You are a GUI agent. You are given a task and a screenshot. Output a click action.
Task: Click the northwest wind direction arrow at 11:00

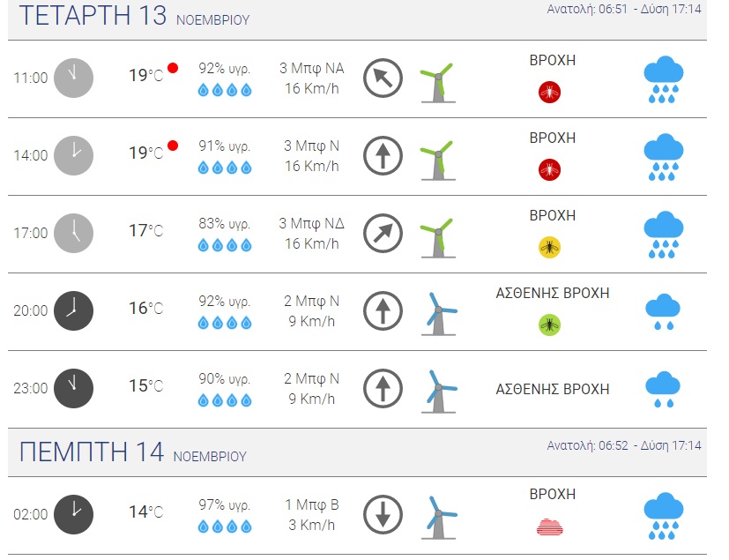tap(383, 78)
